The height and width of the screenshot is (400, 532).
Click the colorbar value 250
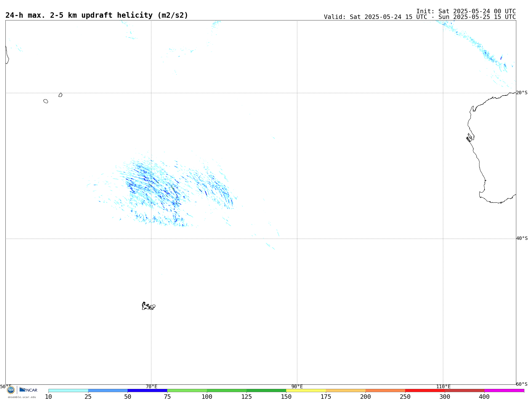[x=405, y=397]
